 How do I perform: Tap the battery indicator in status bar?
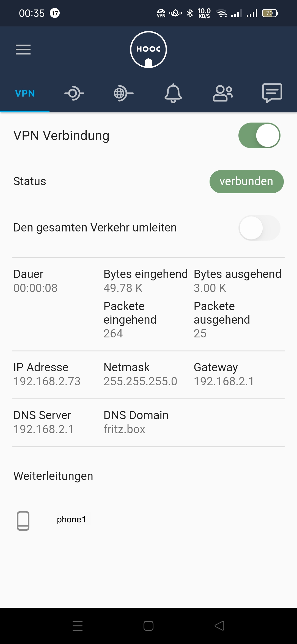pyautogui.click(x=270, y=13)
